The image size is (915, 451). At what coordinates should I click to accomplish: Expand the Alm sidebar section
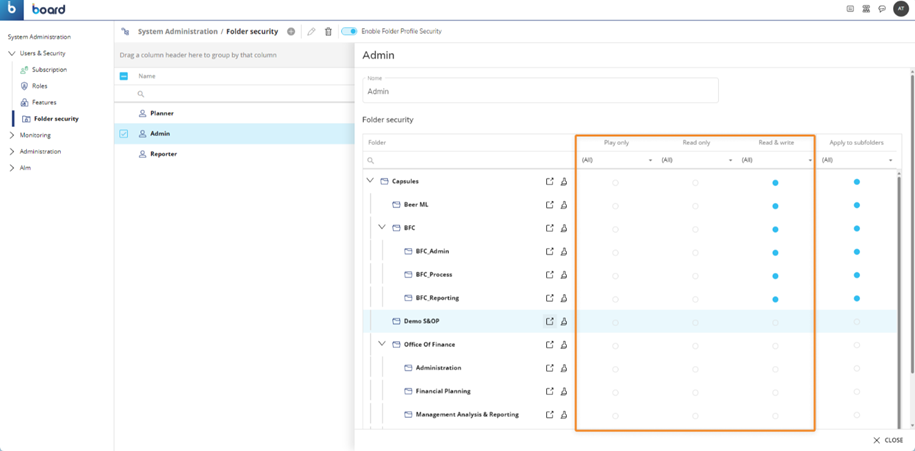(x=12, y=167)
